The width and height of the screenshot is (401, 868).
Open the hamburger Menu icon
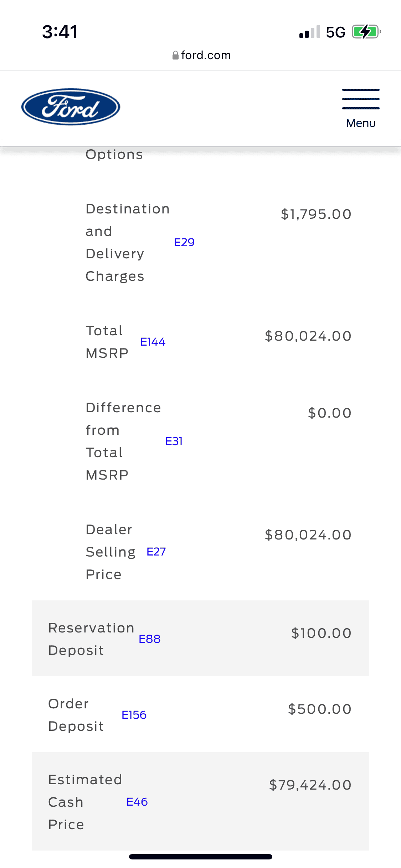pyautogui.click(x=361, y=99)
